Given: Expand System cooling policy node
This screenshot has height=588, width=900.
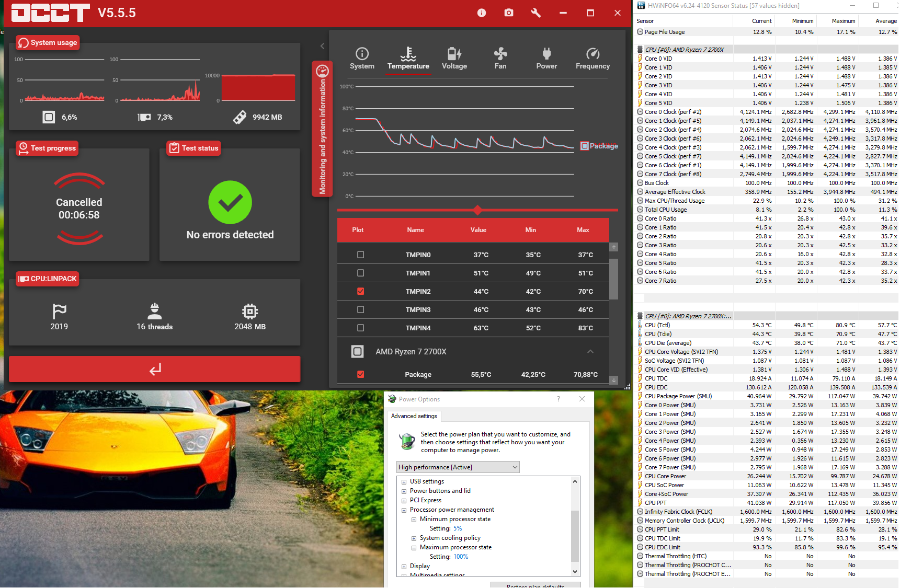Looking at the screenshot, I should coord(414,538).
